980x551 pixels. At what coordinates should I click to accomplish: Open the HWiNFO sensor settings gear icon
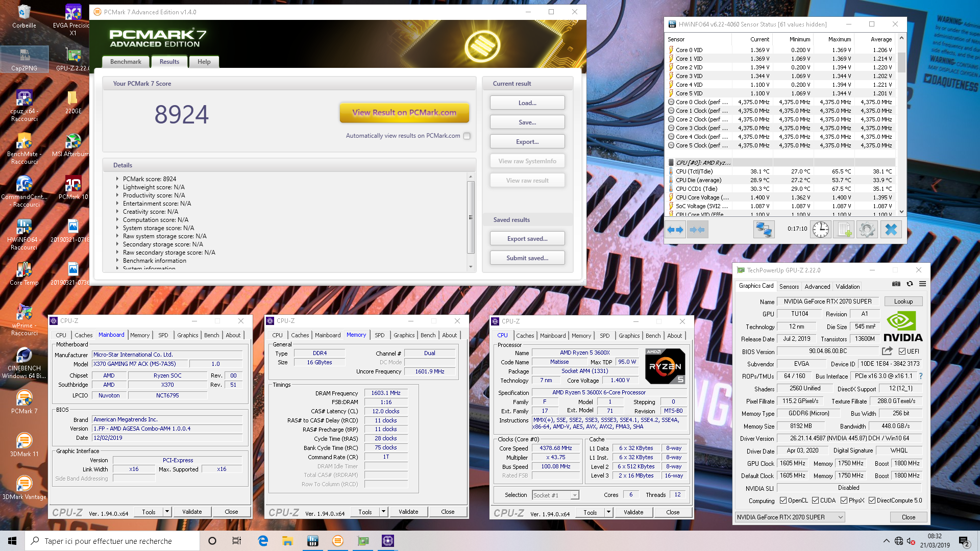pyautogui.click(x=867, y=230)
